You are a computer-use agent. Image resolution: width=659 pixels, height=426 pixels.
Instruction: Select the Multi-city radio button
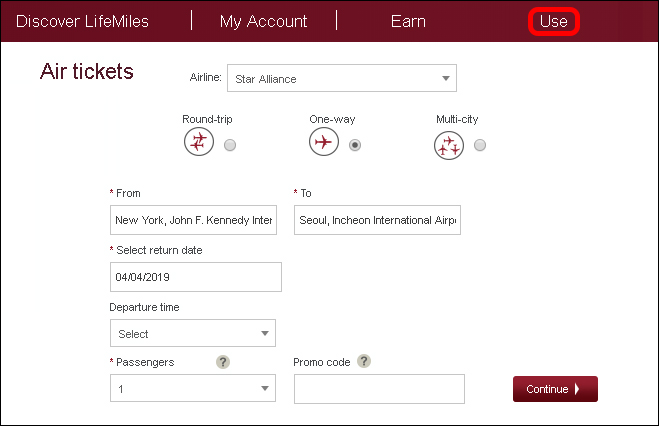[x=480, y=145]
